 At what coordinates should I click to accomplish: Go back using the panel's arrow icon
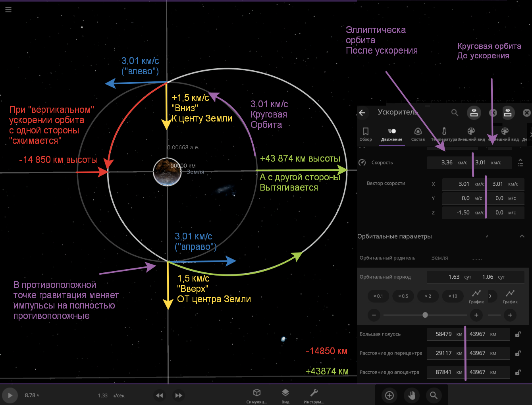pyautogui.click(x=362, y=113)
